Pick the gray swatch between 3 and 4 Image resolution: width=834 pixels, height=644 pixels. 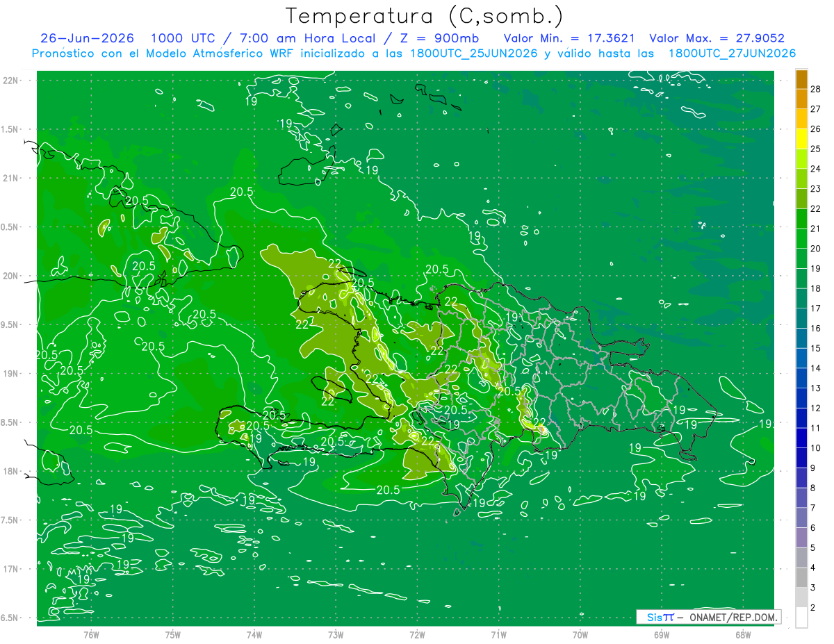(x=801, y=578)
